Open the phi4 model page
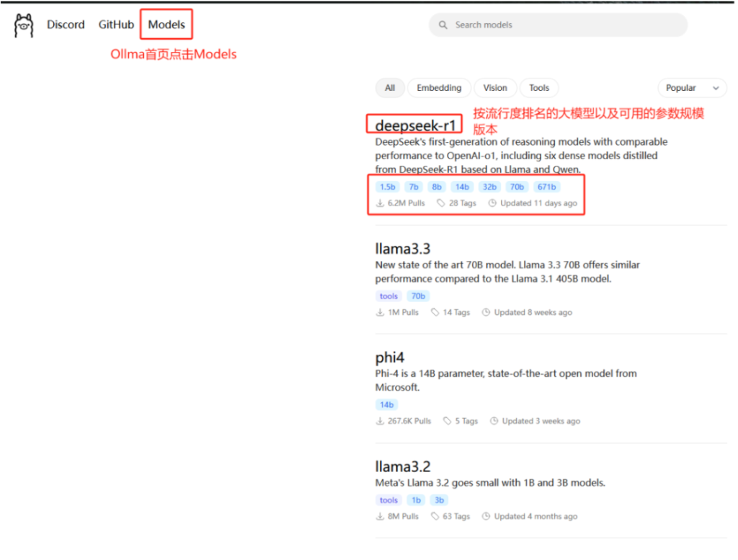738x560 pixels. [x=390, y=357]
